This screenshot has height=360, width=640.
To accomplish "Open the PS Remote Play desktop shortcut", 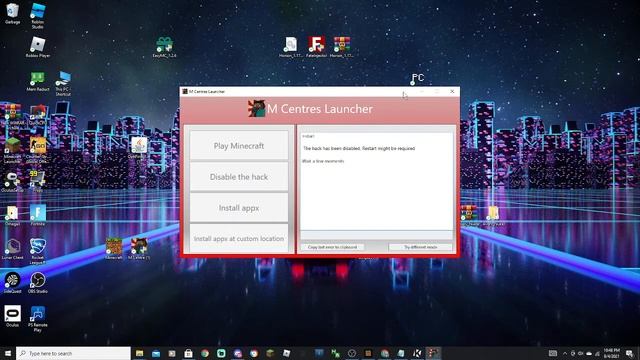I will (x=38, y=319).
